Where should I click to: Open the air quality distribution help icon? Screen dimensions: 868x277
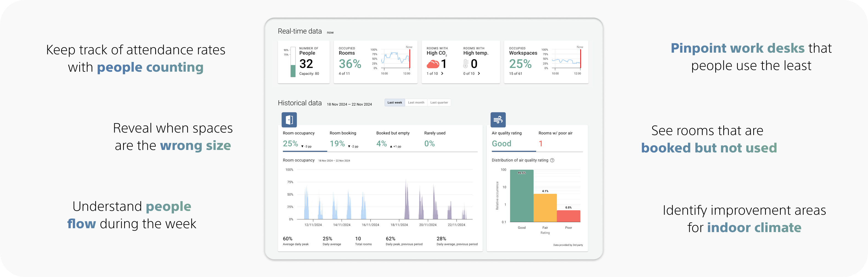[x=552, y=160]
